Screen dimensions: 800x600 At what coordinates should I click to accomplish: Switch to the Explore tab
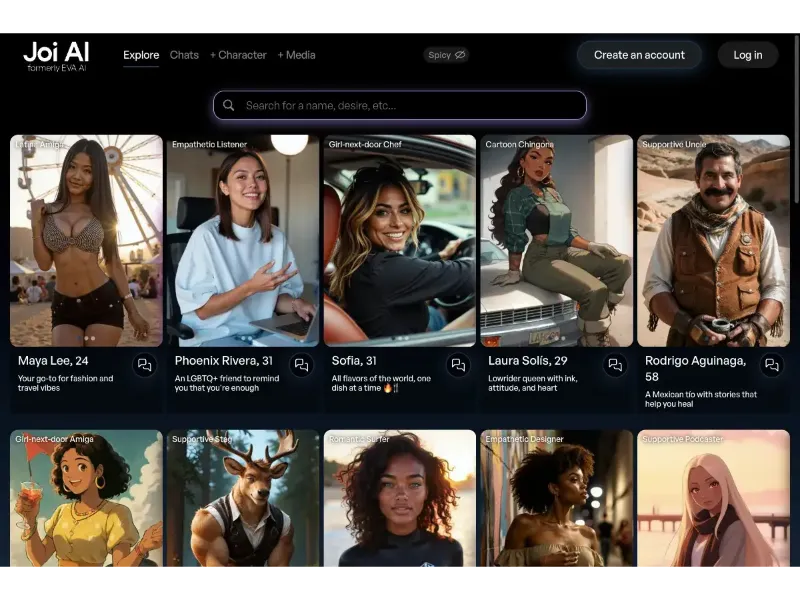click(141, 55)
